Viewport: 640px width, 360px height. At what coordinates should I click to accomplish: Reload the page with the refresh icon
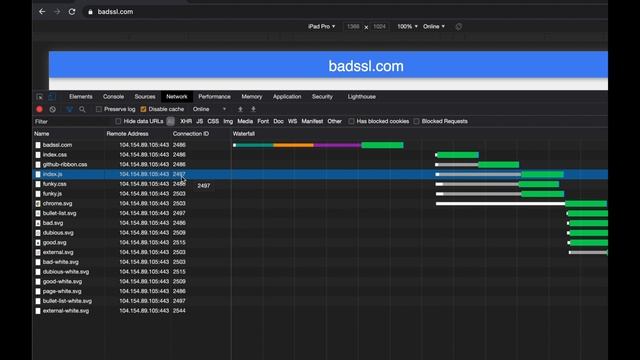72,12
